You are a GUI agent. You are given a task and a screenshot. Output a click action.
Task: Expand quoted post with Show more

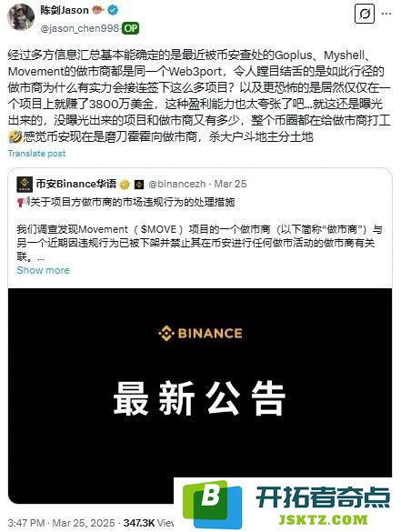(x=43, y=270)
